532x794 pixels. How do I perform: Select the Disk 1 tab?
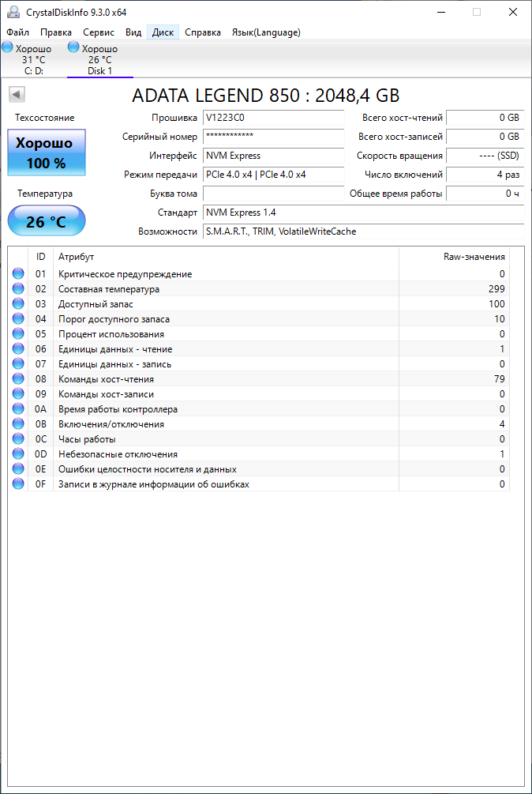(100, 60)
